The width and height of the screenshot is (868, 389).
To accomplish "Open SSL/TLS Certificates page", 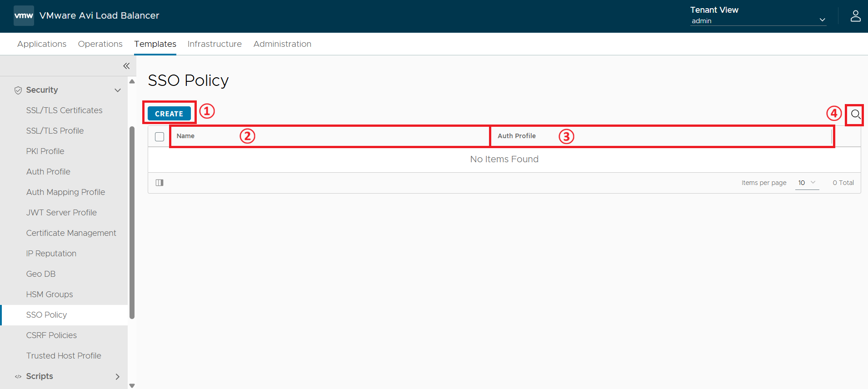I will pos(65,110).
